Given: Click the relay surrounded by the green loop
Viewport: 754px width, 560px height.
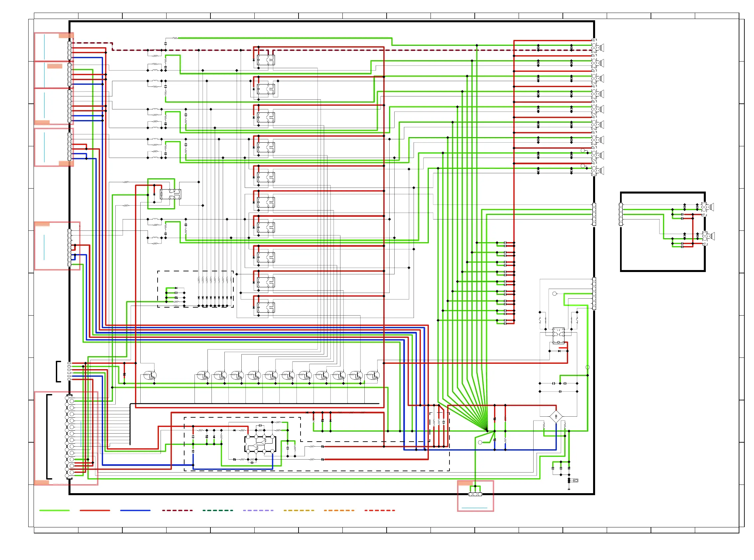Looking at the screenshot, I should point(170,194).
